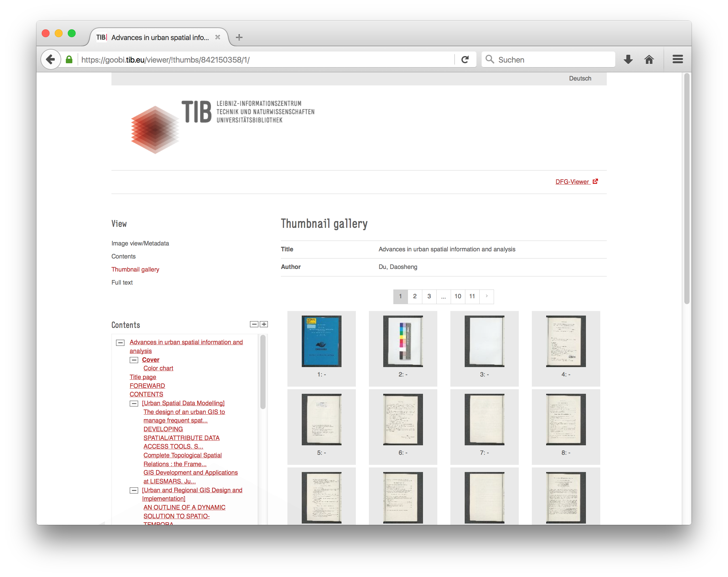Open Urban and Regional GIS Design link
The height and width of the screenshot is (577, 728).
tap(192, 495)
